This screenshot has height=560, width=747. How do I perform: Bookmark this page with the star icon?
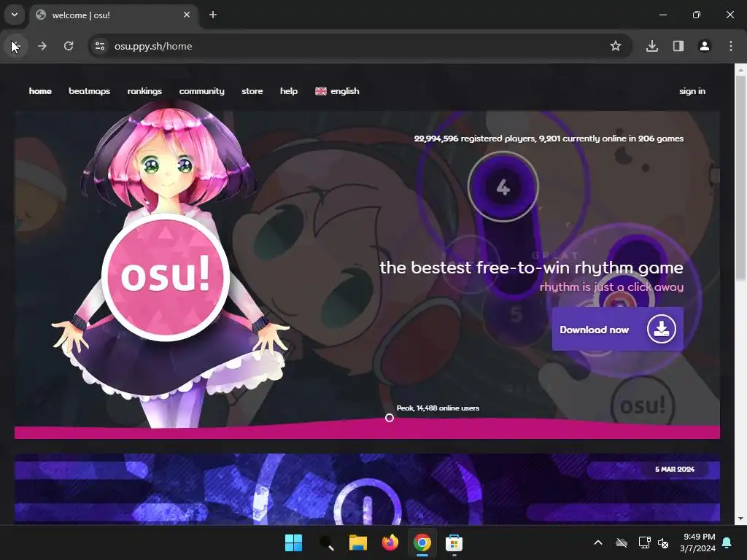click(616, 46)
